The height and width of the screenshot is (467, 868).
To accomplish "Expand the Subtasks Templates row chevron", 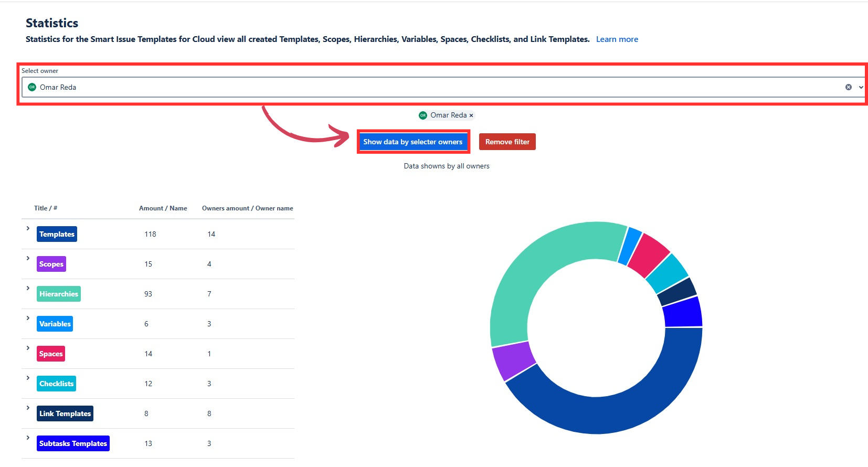I will click(x=28, y=438).
